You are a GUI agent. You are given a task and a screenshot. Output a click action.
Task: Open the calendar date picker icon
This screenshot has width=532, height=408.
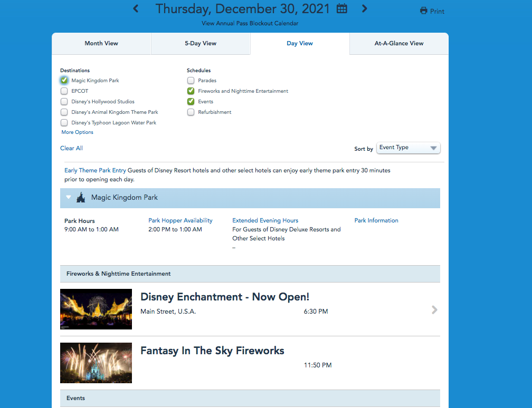(x=342, y=8)
